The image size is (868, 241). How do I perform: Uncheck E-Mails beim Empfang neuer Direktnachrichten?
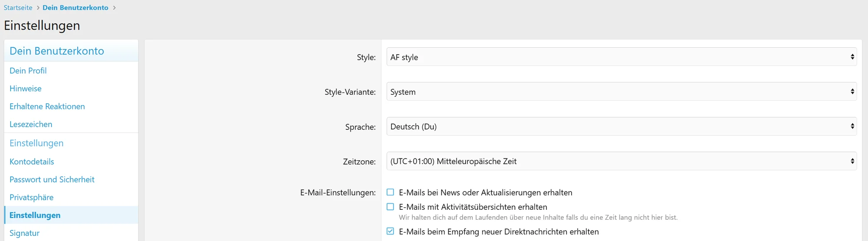[x=390, y=231]
